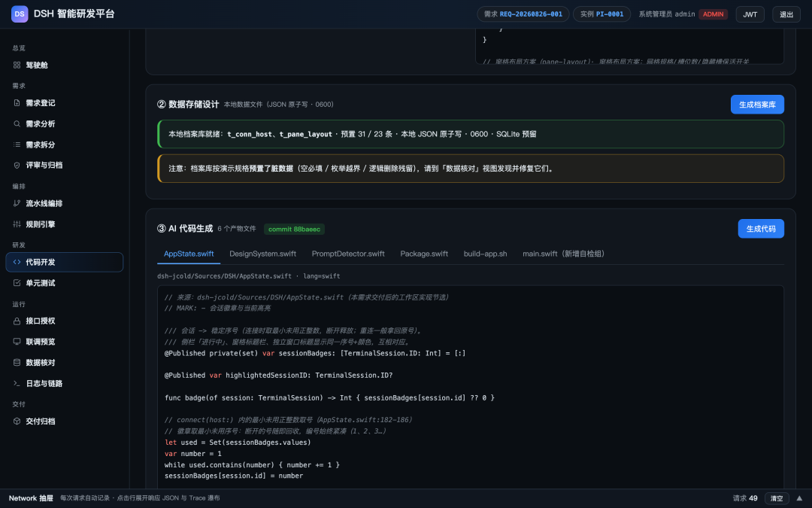
Task: Click the JWT button
Action: tap(750, 14)
